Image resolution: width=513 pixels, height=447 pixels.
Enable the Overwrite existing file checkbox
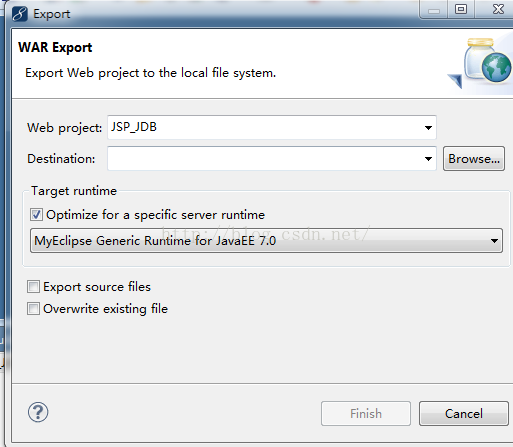click(x=33, y=309)
